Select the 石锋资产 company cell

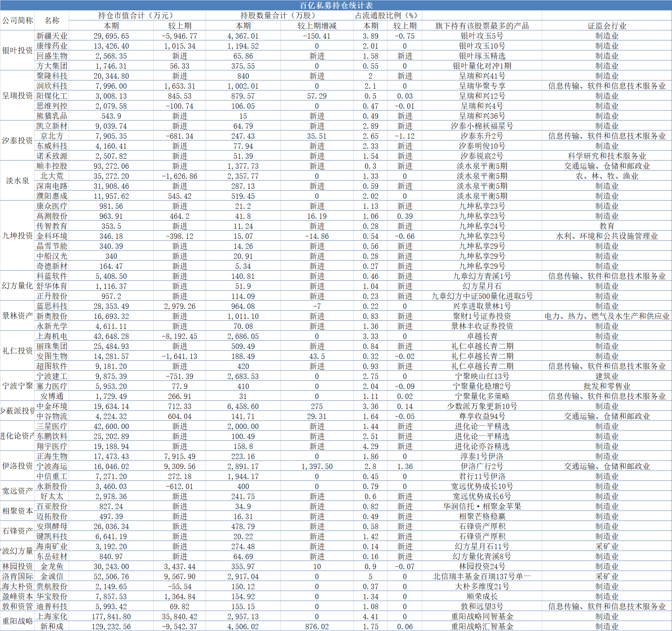(18, 531)
